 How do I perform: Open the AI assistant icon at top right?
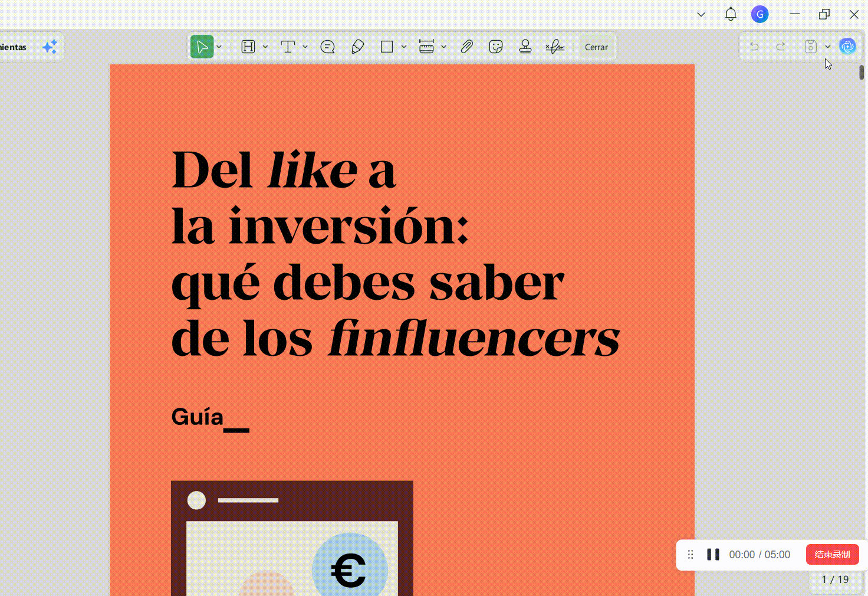847,47
